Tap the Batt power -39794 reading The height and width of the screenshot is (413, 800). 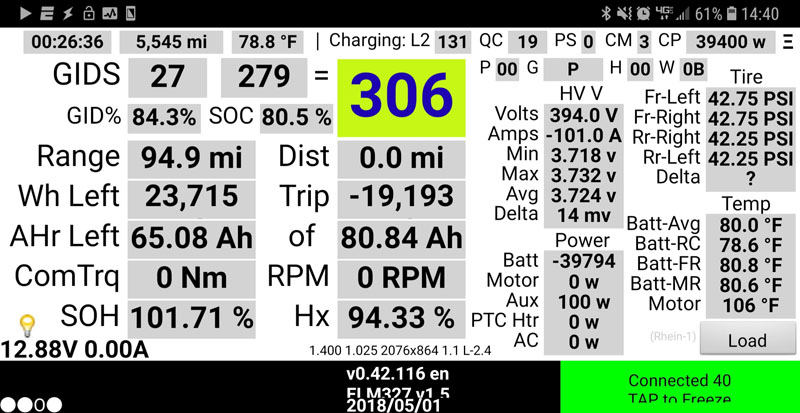coord(584,260)
